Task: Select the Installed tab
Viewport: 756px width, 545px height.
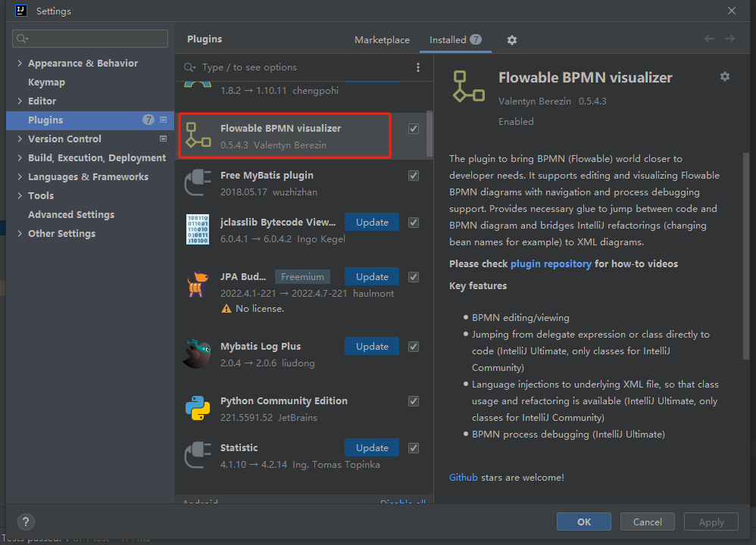Action: [455, 40]
